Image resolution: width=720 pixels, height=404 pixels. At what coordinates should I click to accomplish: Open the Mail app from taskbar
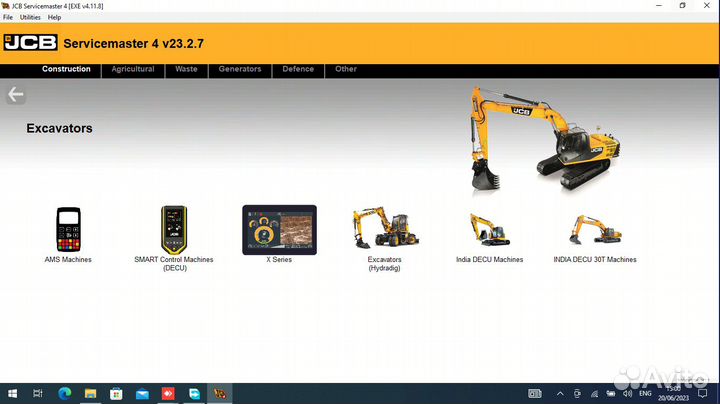[x=142, y=393]
